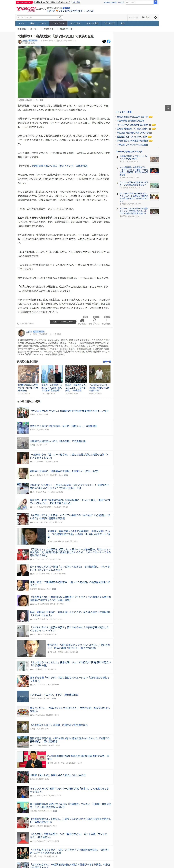174x868 pixels.
Task: Click author 高英起's avatar below the headline
Action: [x=20, y=42]
